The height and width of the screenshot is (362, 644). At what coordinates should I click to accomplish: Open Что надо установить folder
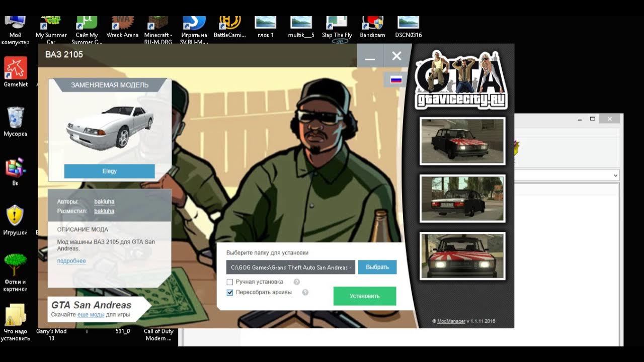[16, 322]
